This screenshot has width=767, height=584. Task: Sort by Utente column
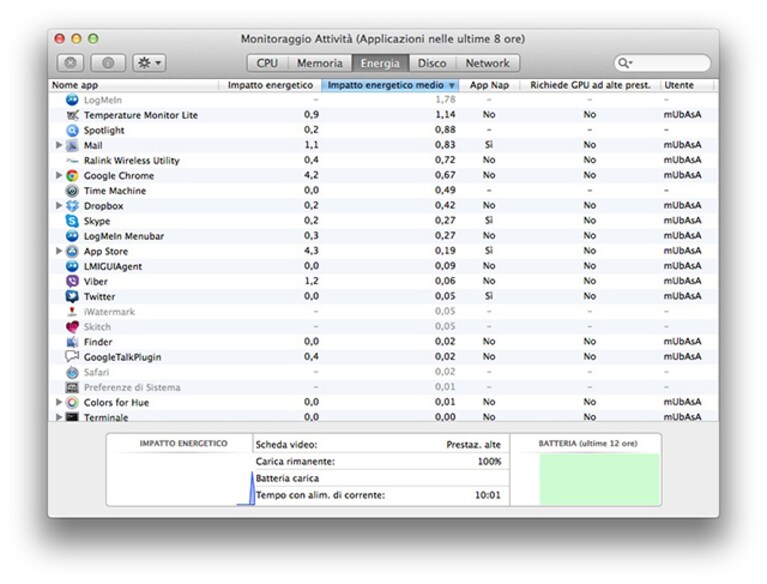pos(687,85)
